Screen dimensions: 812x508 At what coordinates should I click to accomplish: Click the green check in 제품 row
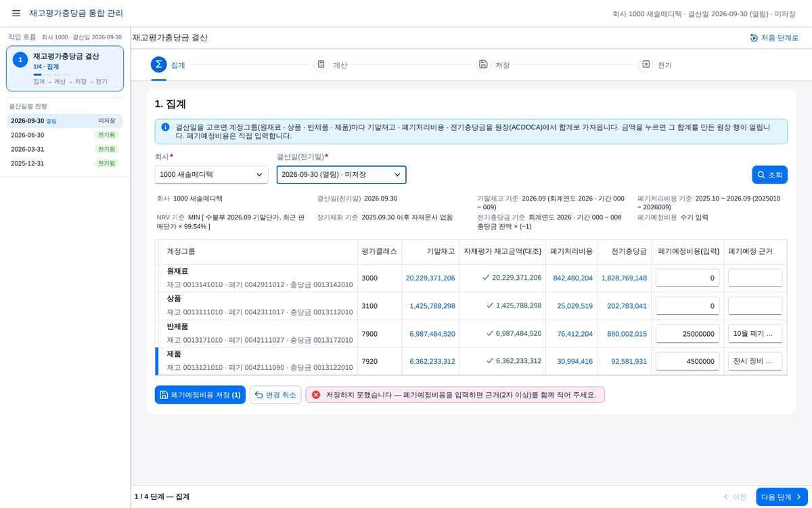[489, 361]
